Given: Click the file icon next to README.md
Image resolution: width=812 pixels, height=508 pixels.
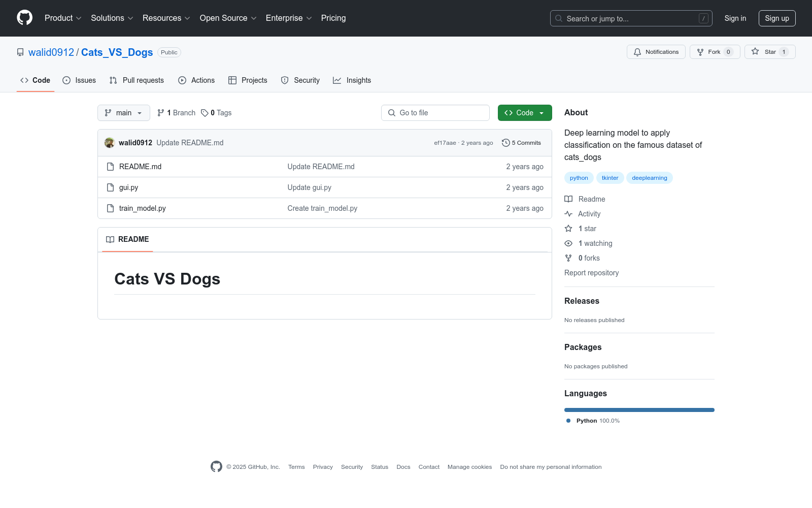Looking at the screenshot, I should 110,167.
